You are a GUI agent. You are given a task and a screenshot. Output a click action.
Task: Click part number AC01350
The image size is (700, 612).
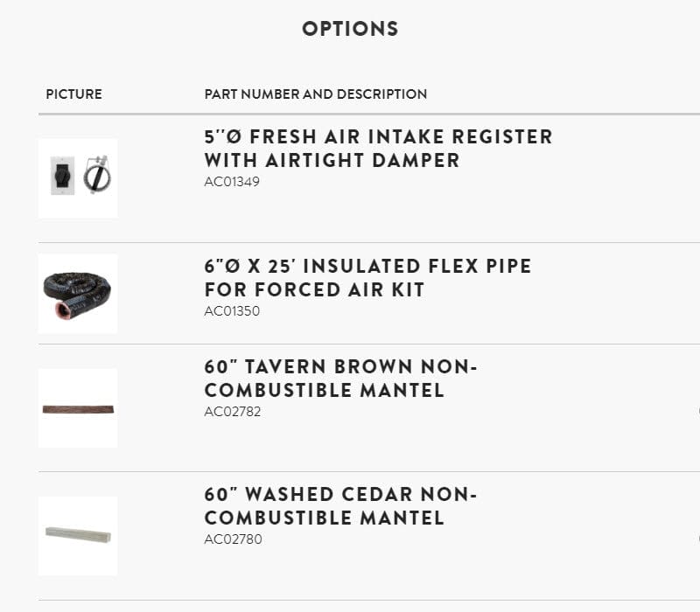tap(232, 310)
